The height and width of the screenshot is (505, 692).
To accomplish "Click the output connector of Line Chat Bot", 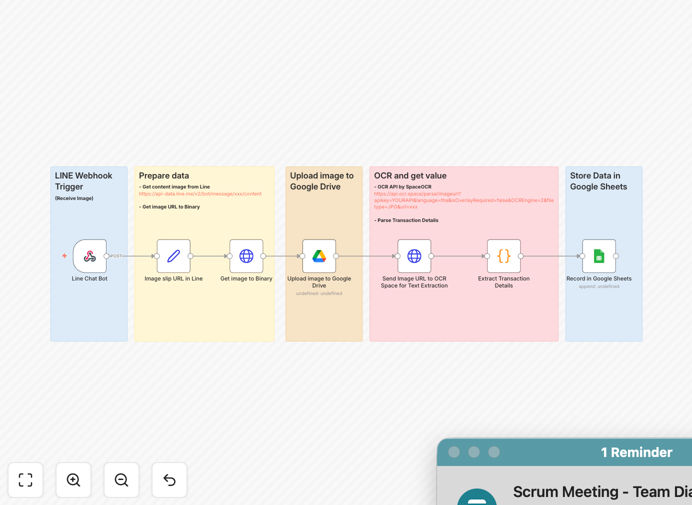I will (106, 256).
